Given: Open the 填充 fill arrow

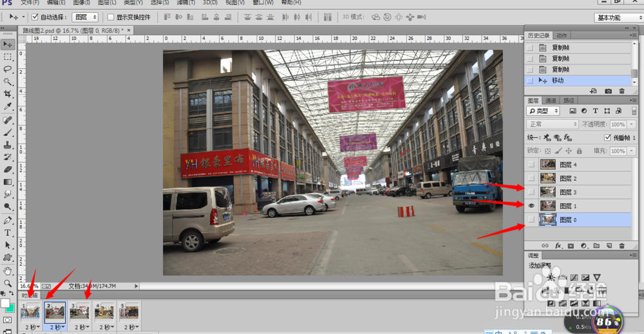Looking at the screenshot, I should 631,151.
